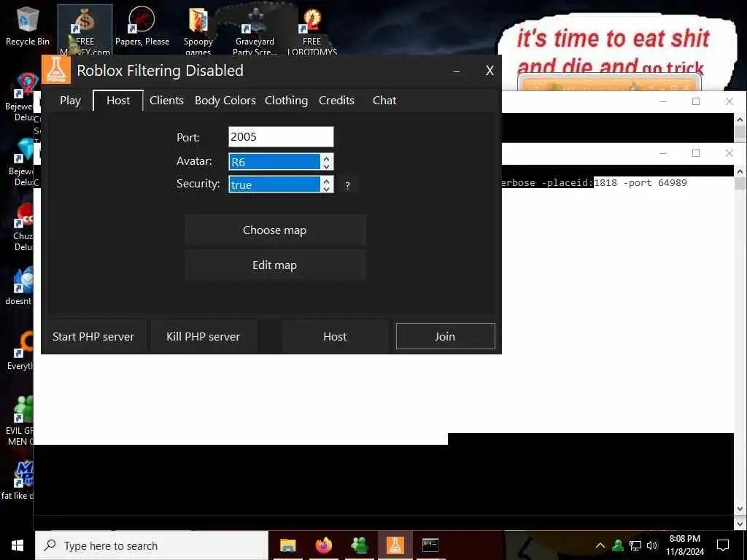View the Credits tab
This screenshot has width=747, height=560.
(x=336, y=101)
